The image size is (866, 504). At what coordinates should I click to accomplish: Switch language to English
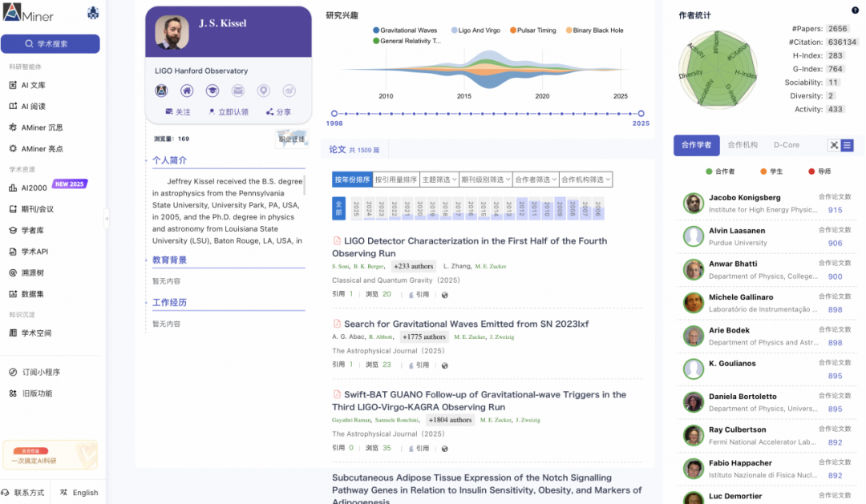click(79, 493)
